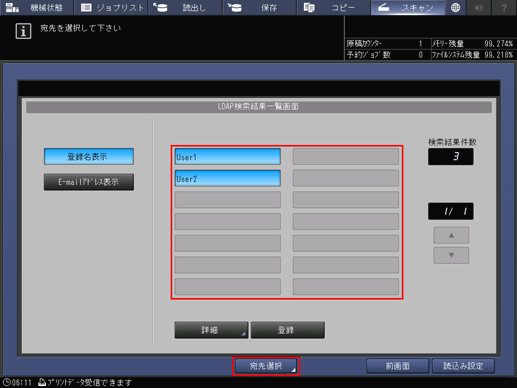Click the ファイルシステム残量 99.218% value
This screenshot has height=388, width=517.
499,55
